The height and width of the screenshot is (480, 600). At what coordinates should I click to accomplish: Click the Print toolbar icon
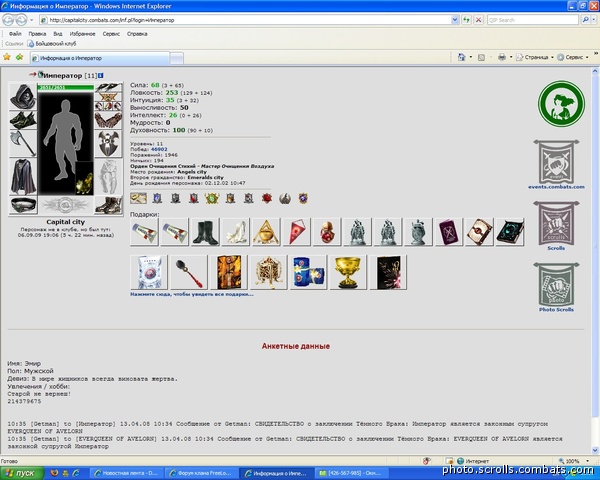[x=502, y=57]
